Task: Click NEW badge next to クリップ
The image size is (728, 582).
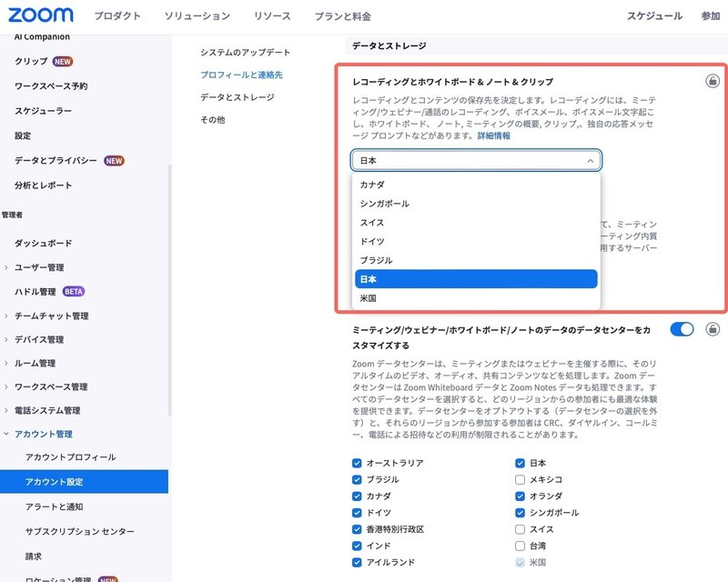Action: pos(62,61)
